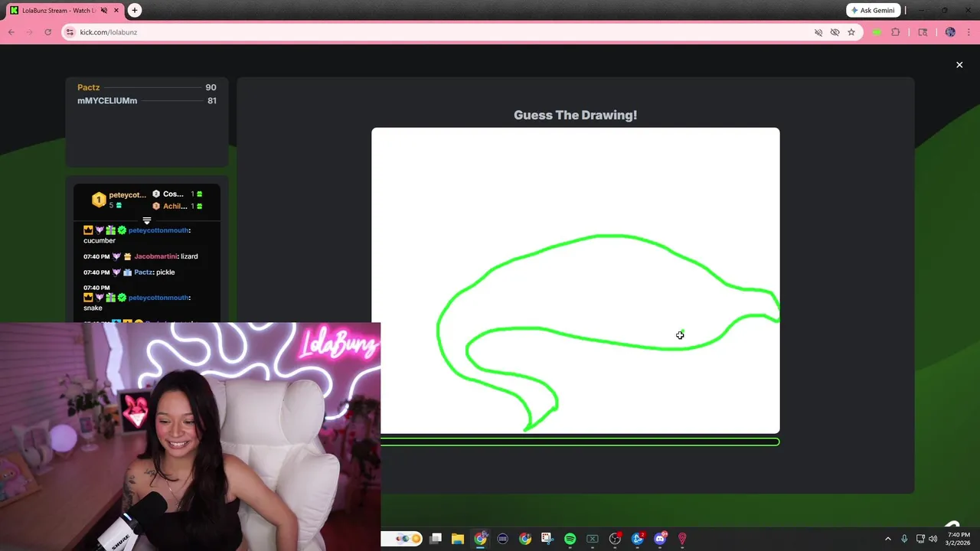The image size is (980, 551).
Task: Click peteycottonmouth username above snake message
Action: pos(158,298)
